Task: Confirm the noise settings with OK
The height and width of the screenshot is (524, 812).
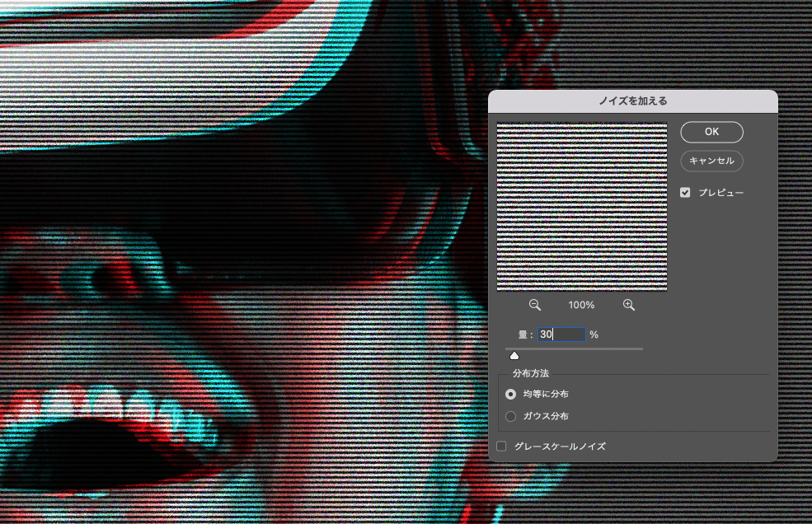Action: [711, 132]
